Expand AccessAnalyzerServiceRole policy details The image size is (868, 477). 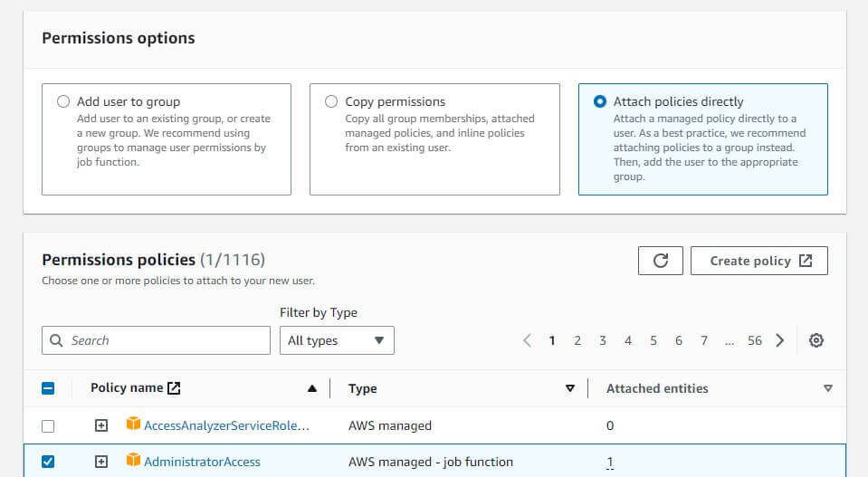point(100,425)
